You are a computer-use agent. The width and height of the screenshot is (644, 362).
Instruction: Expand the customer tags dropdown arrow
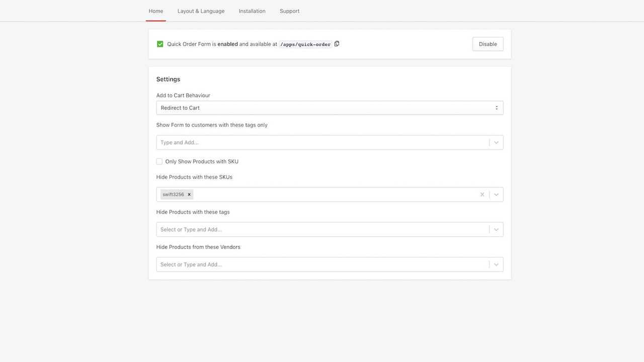(496, 142)
